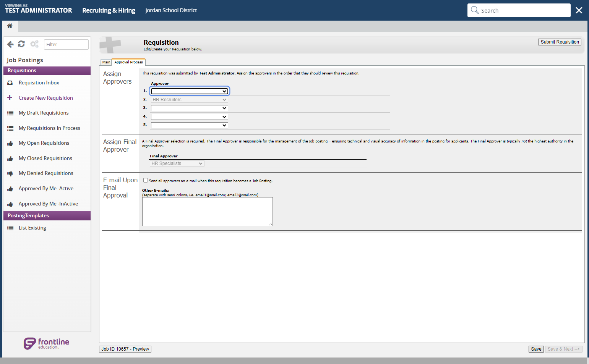Screen dimensions: 589x364
Task: Open My Denied Requisitions link
Action: tap(46, 173)
